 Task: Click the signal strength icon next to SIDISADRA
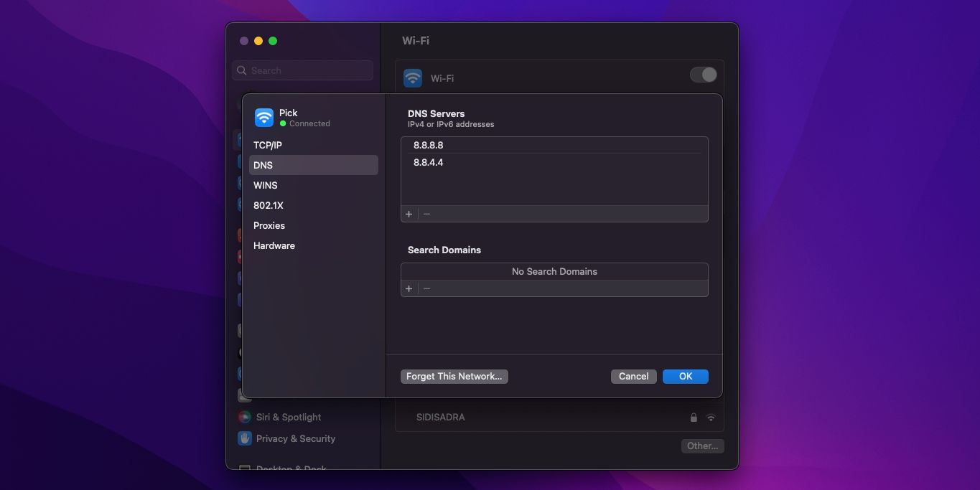pyautogui.click(x=709, y=417)
